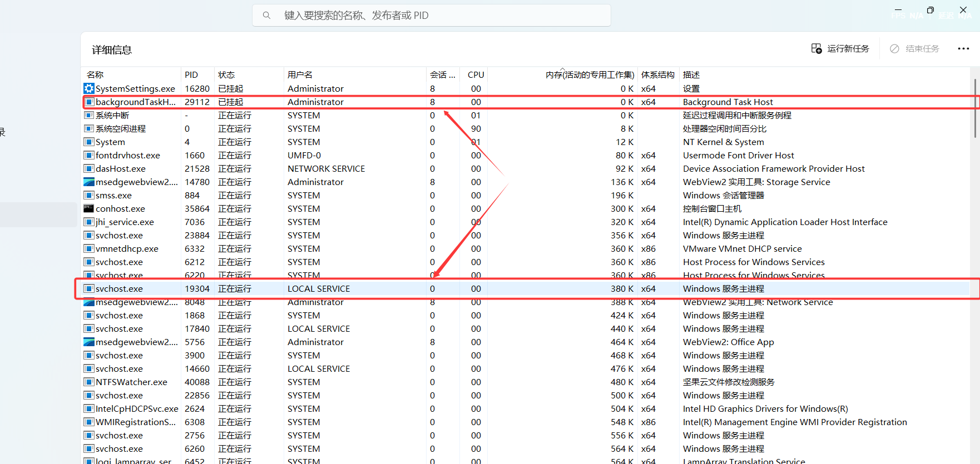Click the 系统空闲进程 icon
Image resolution: width=980 pixels, height=464 pixels.
(x=89, y=128)
